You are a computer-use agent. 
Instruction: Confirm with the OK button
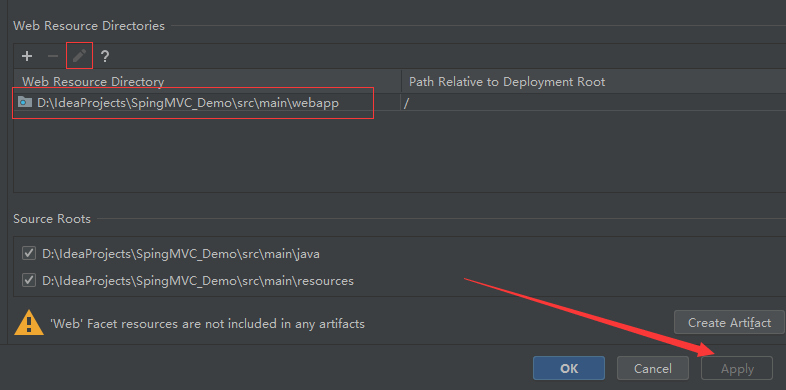(x=569, y=368)
